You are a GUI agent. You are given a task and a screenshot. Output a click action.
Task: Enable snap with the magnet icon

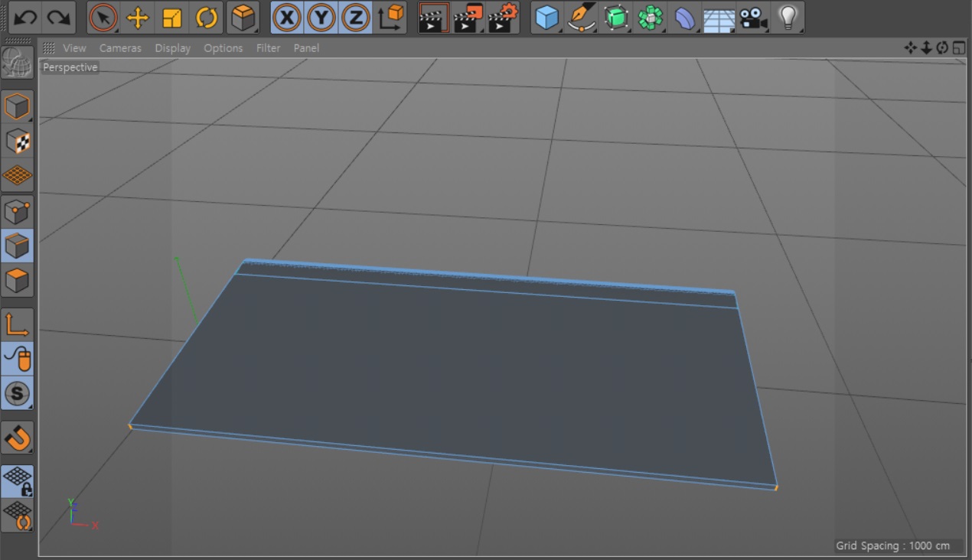click(x=17, y=438)
